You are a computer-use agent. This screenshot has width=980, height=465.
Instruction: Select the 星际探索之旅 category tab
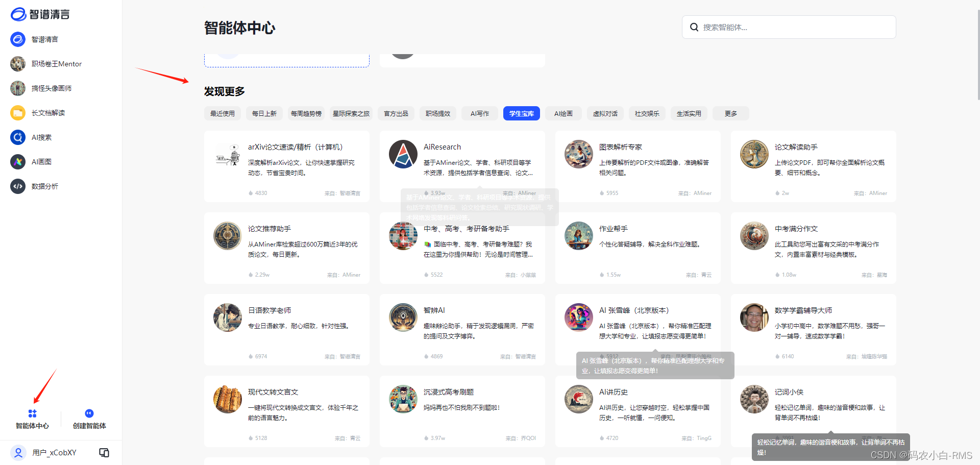point(351,113)
